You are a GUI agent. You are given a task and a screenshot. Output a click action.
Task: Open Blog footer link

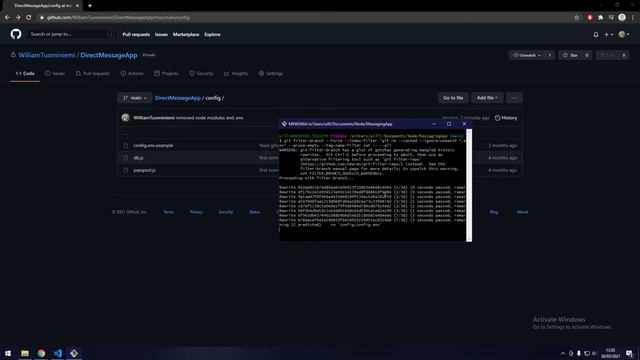click(x=494, y=212)
